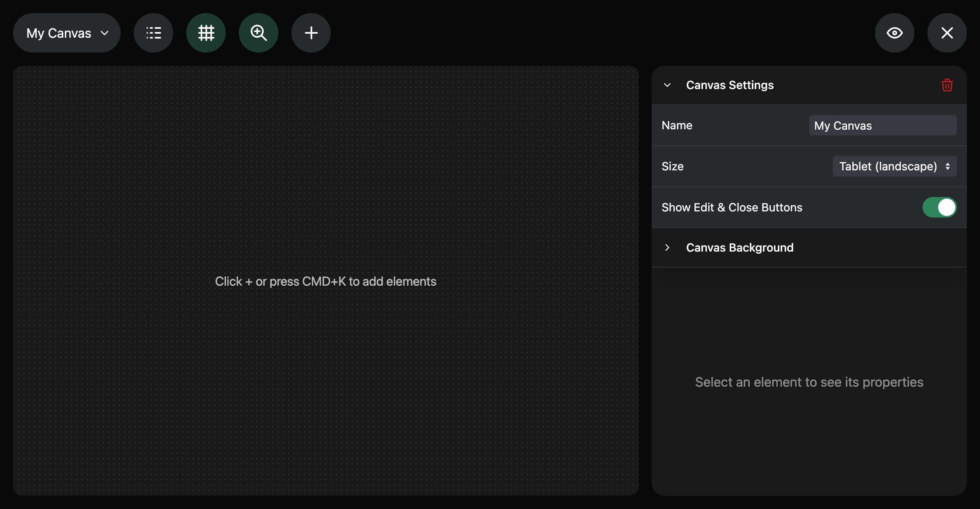Toggle the grid display icon
The image size is (980, 509).
206,33
